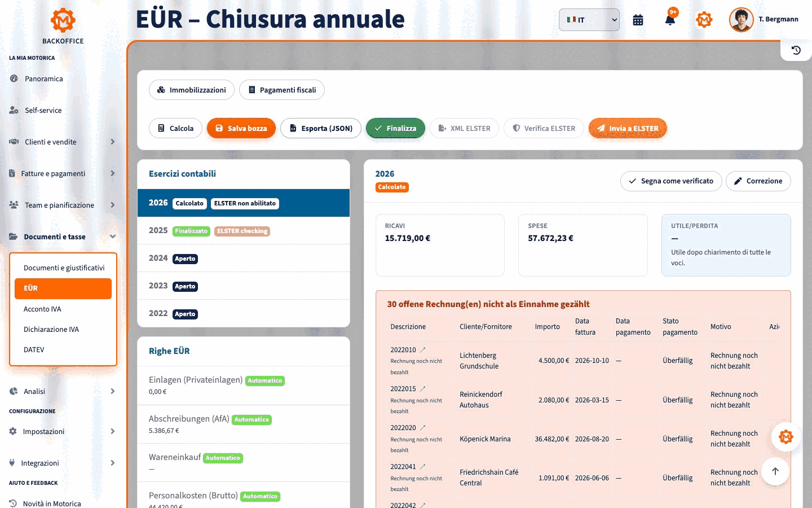Open DATEV submenu item

63,349
